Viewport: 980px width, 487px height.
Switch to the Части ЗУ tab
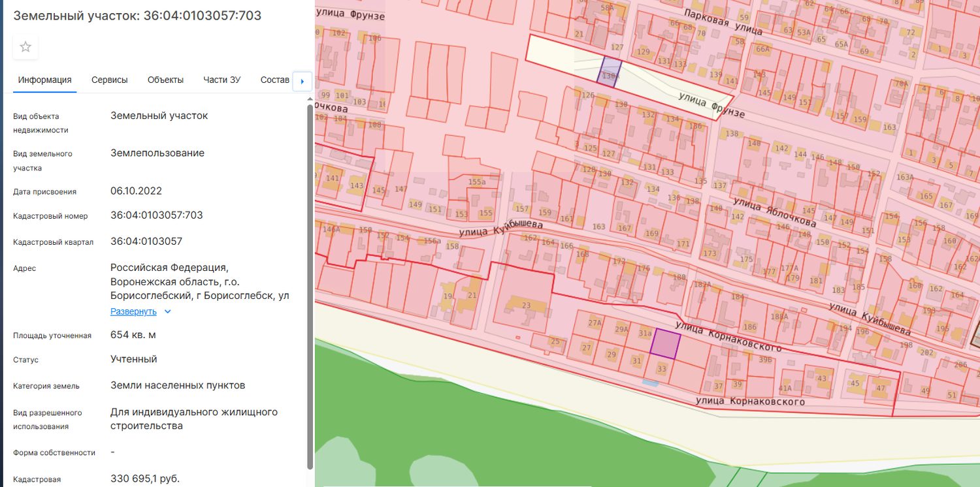click(221, 80)
